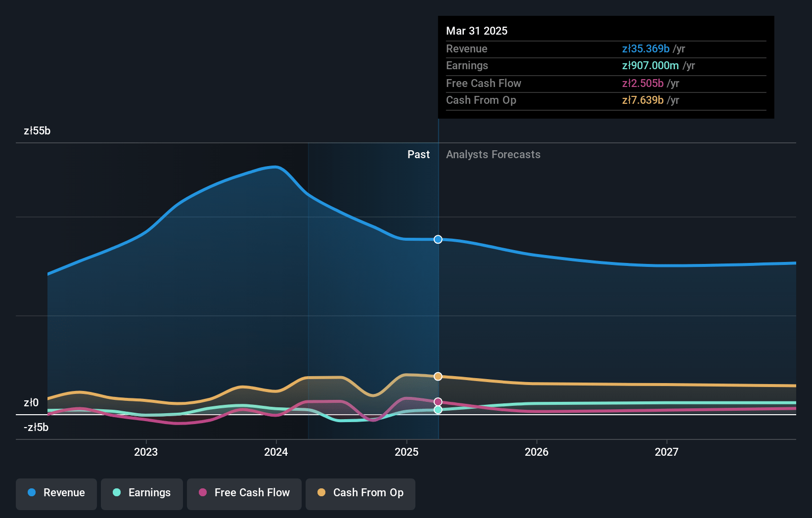Click the blue Revenue legend dot
Screen dimensions: 812x518
pyautogui.click(x=32, y=492)
